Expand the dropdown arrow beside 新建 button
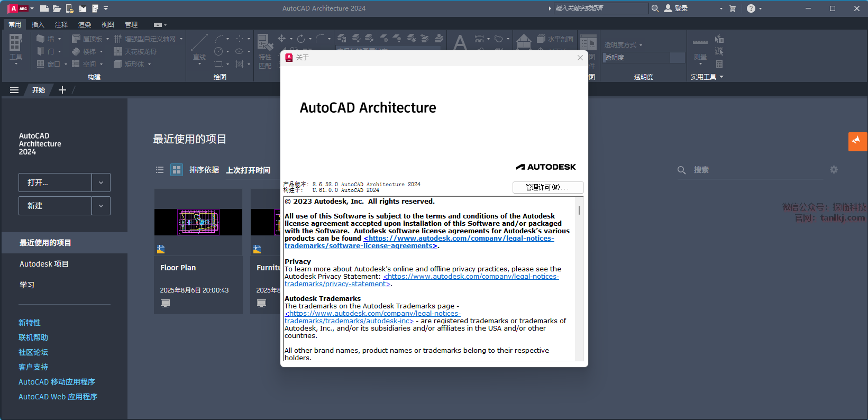This screenshot has height=420, width=868. 101,206
